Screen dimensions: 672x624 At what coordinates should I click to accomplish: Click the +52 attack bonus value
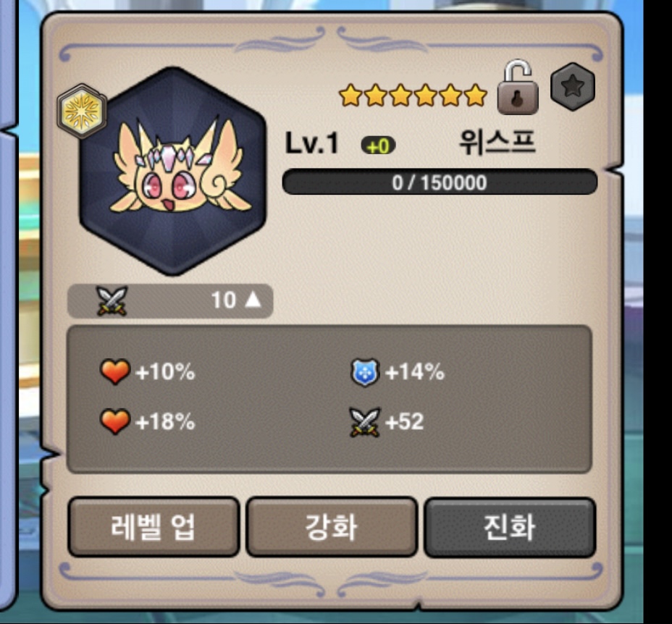[405, 422]
